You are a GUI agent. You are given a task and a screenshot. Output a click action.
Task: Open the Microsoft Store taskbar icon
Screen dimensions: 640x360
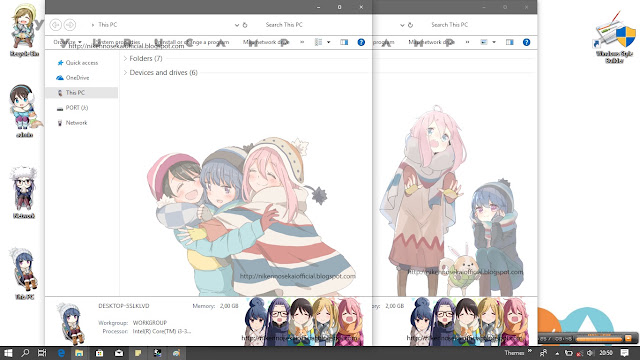(99, 353)
